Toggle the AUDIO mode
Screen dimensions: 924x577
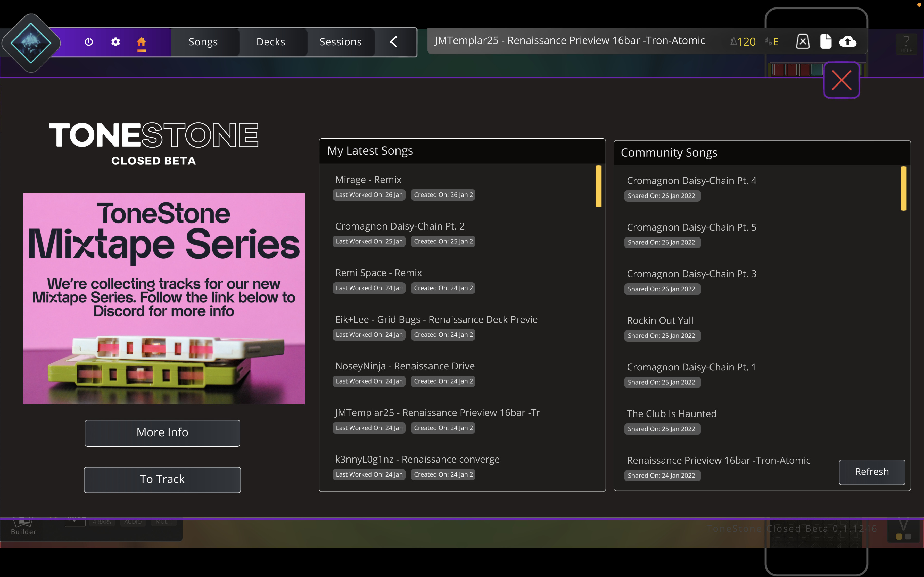click(133, 522)
